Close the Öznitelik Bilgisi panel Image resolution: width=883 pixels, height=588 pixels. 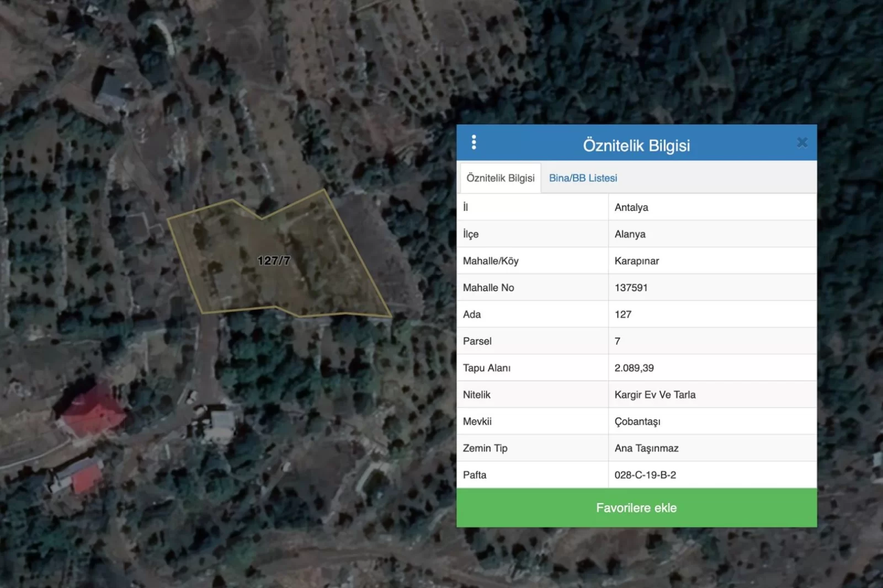[x=802, y=143]
